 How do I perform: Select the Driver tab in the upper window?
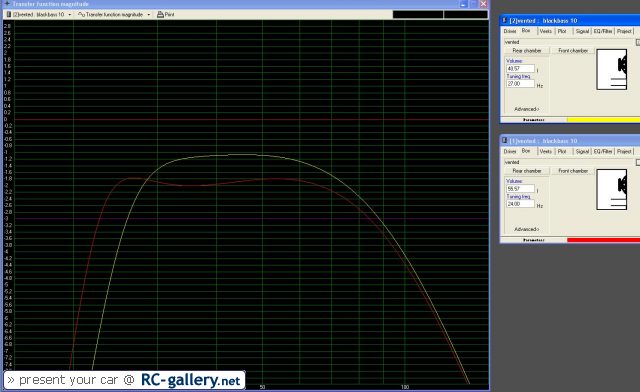click(x=510, y=31)
